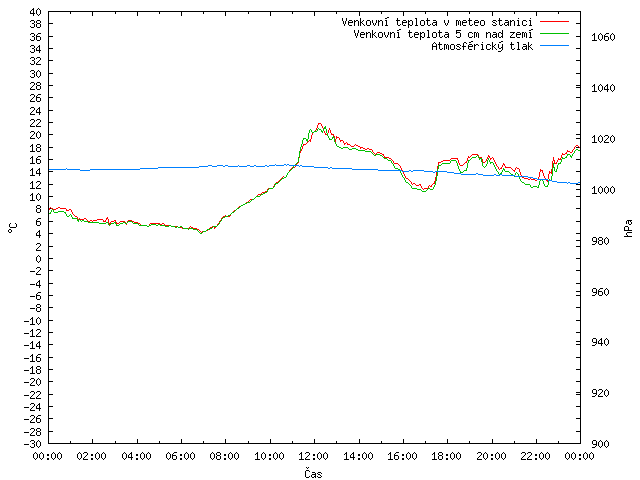Viewport: 640px width, 480px height.
Task: Click the '920' pressure axis label
Action: 600,393
